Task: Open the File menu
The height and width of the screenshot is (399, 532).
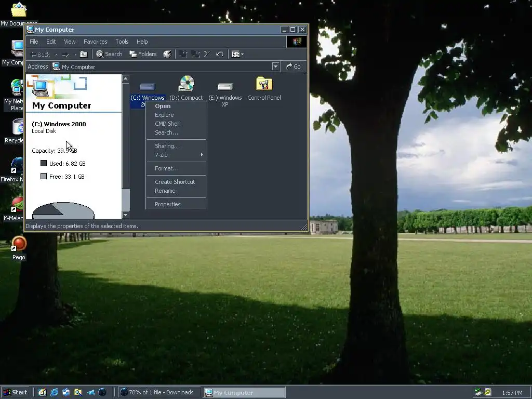Action: tap(34, 42)
